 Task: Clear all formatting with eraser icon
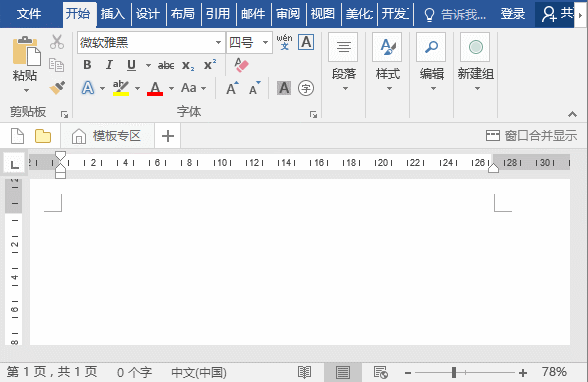pyautogui.click(x=241, y=65)
